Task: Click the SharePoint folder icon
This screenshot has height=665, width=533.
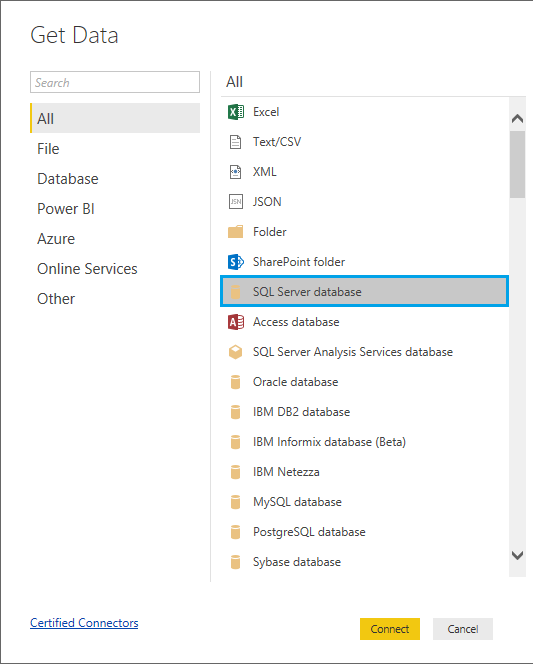Action: tap(236, 262)
